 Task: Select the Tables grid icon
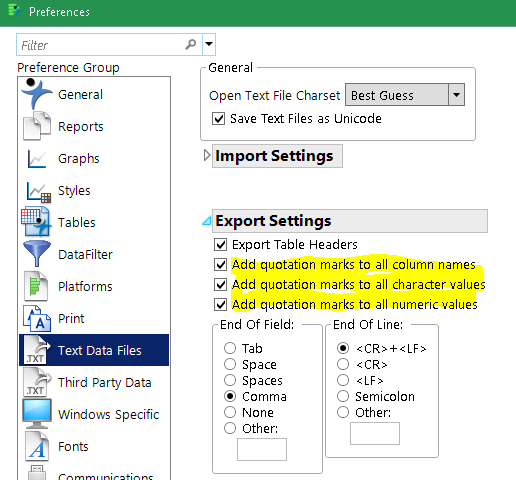36,222
